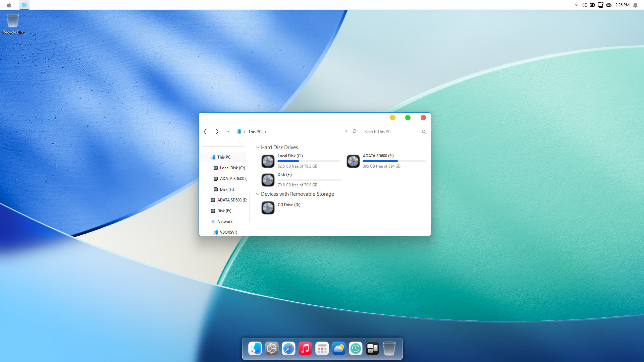The width and height of the screenshot is (644, 362).
Task: Go forward with the right arrow
Action: (x=217, y=132)
